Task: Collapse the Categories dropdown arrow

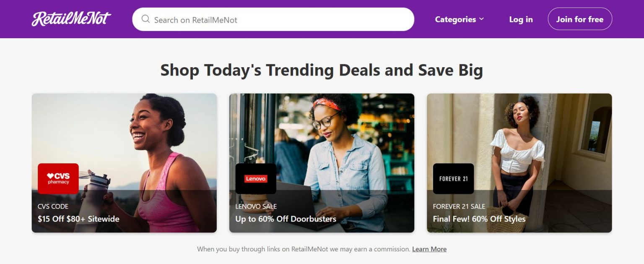Action: pyautogui.click(x=481, y=19)
